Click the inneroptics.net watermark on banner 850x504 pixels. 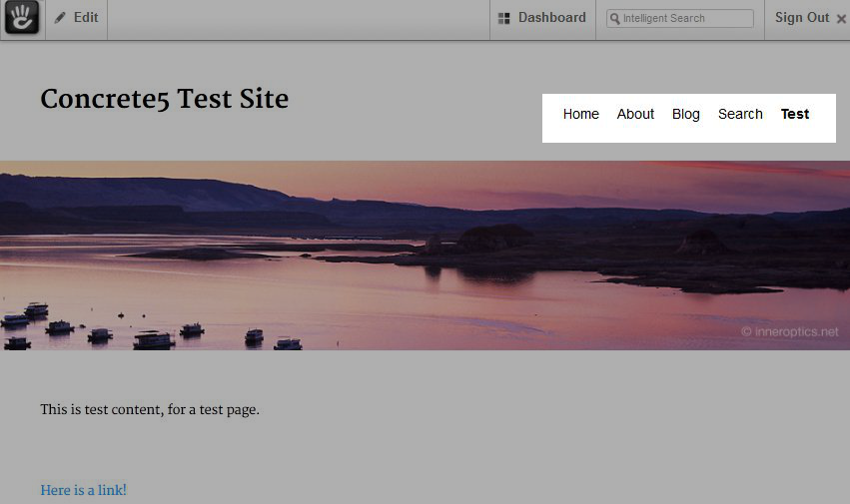(789, 332)
